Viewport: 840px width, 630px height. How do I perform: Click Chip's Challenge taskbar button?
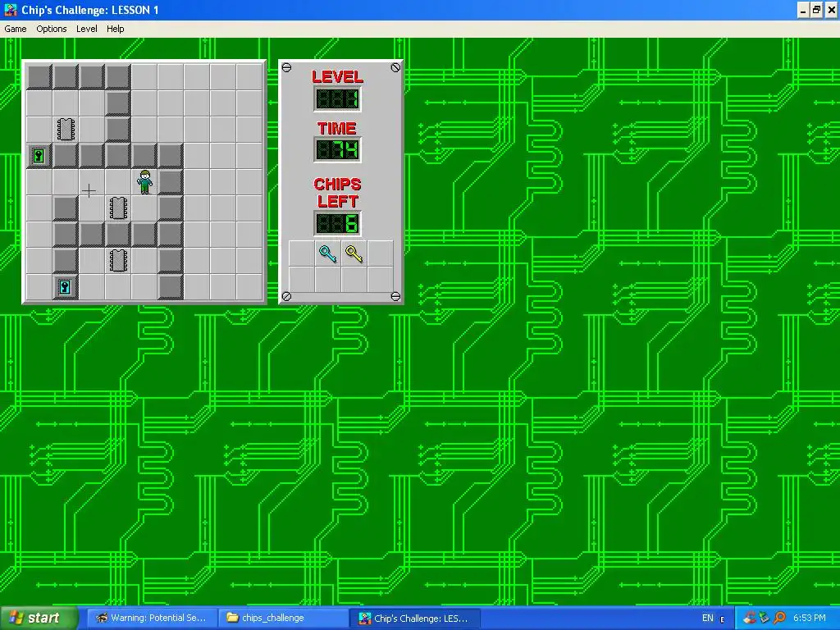point(415,618)
